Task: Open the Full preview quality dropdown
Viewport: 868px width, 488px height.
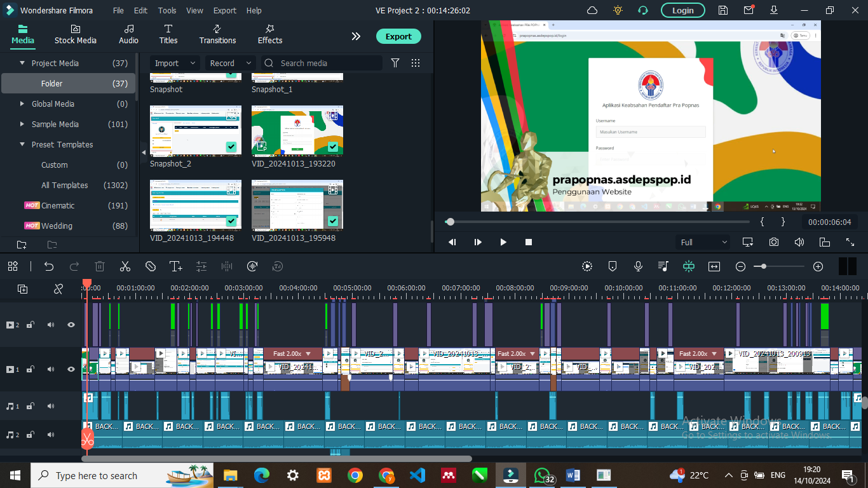Action: coord(703,242)
